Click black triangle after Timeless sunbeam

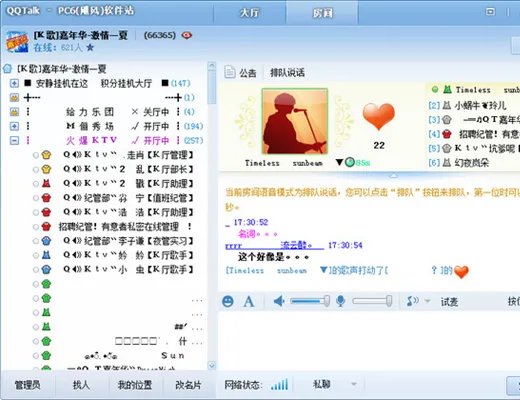[339, 162]
